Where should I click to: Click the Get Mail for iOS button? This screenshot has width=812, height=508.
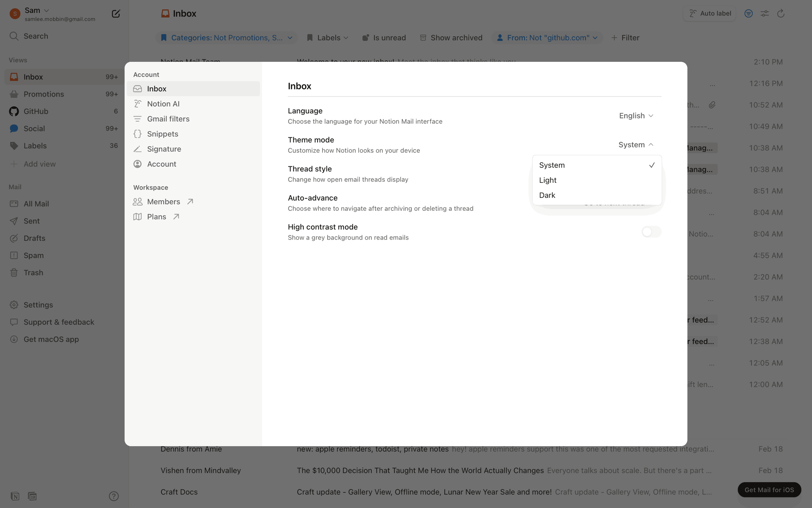coord(769,490)
